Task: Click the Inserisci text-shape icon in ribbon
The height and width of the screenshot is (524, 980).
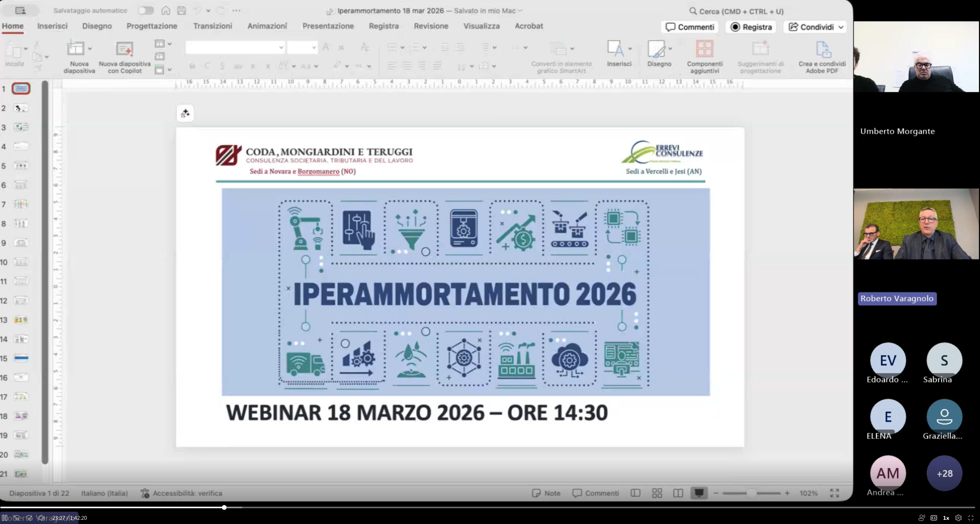Action: click(x=615, y=49)
